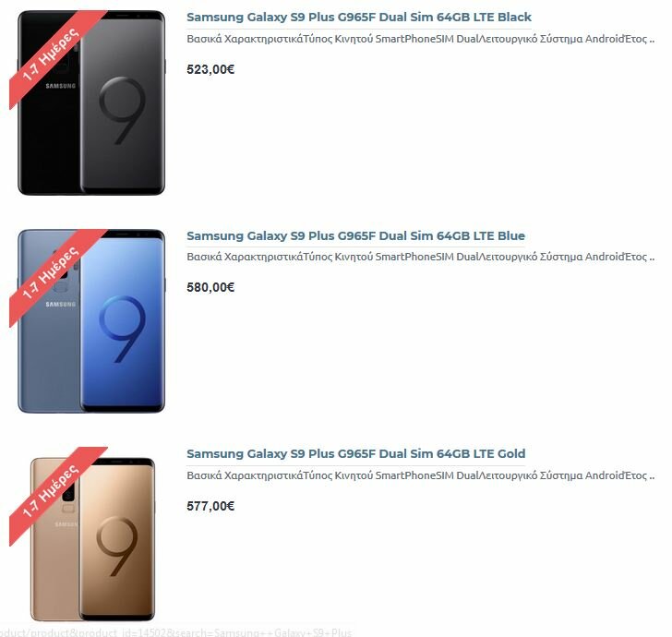Click the large 9 on blue phone screen

(x=123, y=329)
